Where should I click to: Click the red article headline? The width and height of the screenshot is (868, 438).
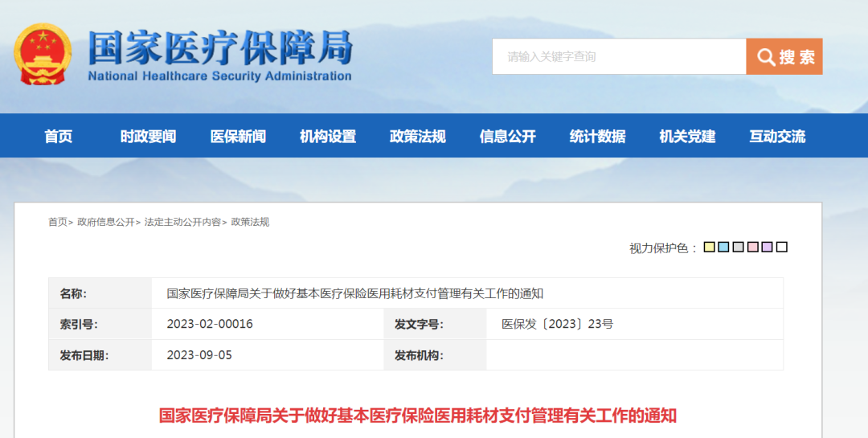(418, 415)
